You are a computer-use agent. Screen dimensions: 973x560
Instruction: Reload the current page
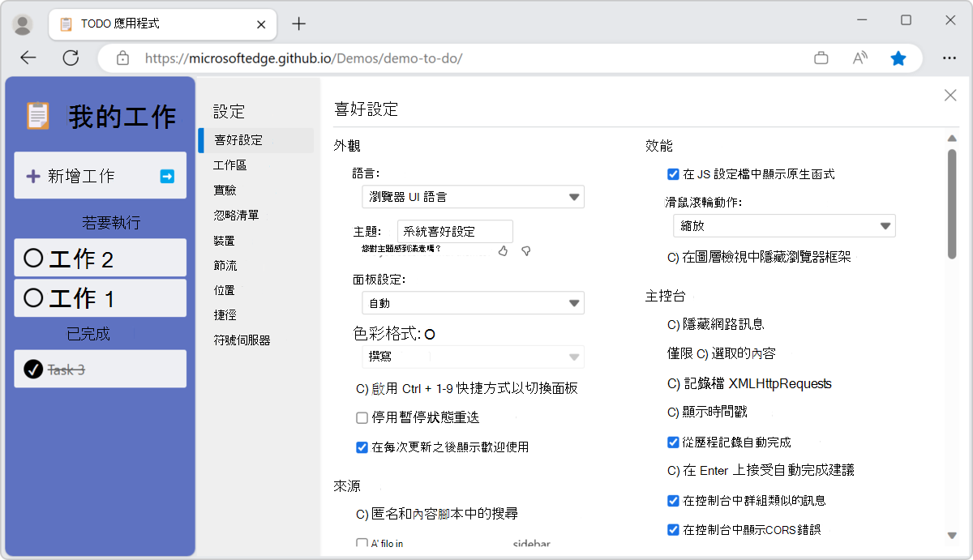point(71,58)
